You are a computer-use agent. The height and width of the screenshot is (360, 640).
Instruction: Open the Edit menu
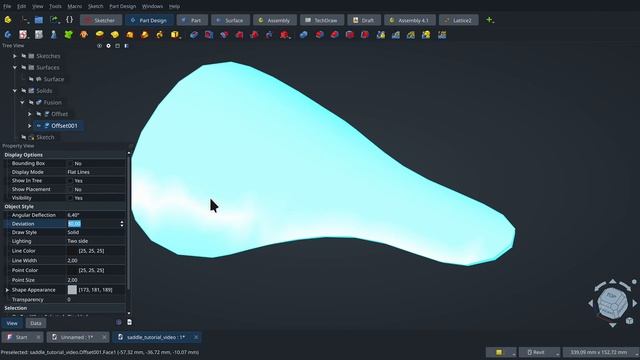[21, 6]
